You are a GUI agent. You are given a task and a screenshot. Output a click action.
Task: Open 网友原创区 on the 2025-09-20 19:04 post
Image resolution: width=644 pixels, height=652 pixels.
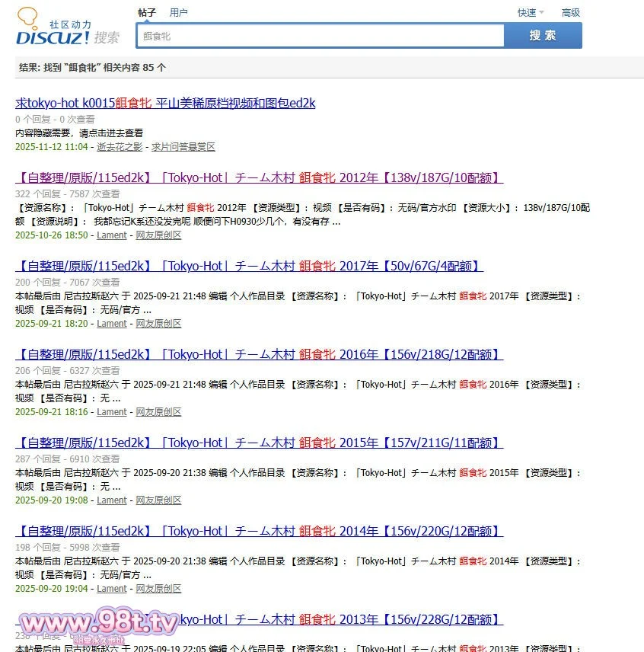point(158,589)
